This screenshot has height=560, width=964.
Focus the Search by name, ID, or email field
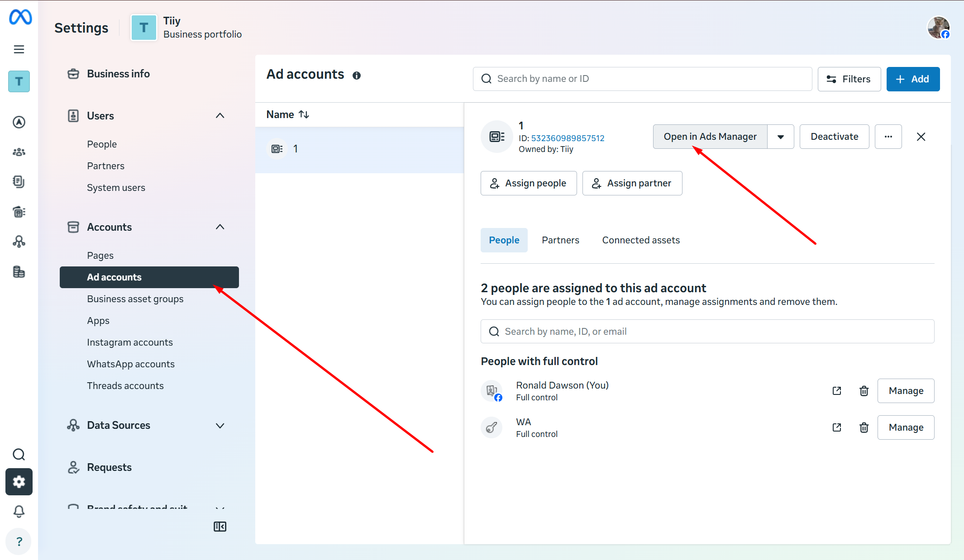(x=707, y=332)
